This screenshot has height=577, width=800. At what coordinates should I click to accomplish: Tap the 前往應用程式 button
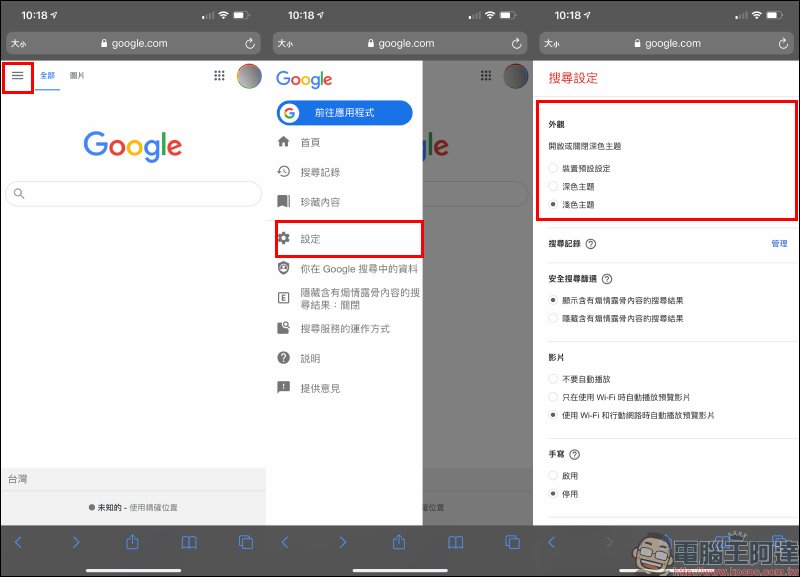pyautogui.click(x=344, y=113)
